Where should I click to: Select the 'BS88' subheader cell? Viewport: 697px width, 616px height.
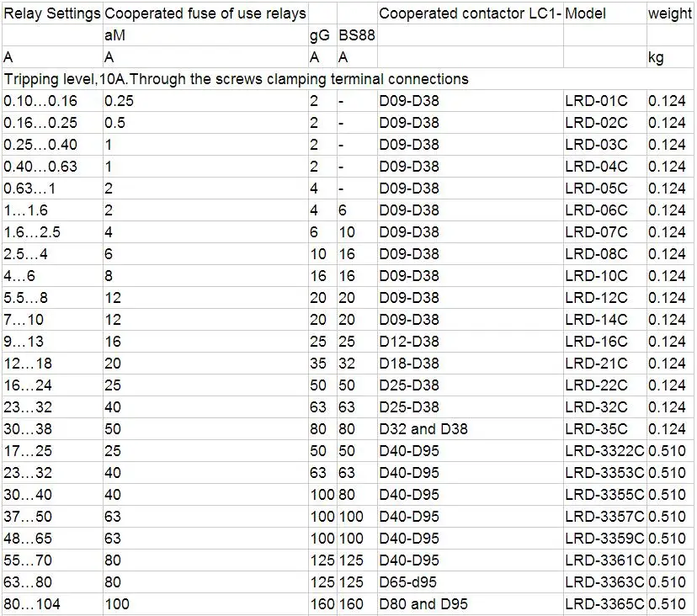357,35
